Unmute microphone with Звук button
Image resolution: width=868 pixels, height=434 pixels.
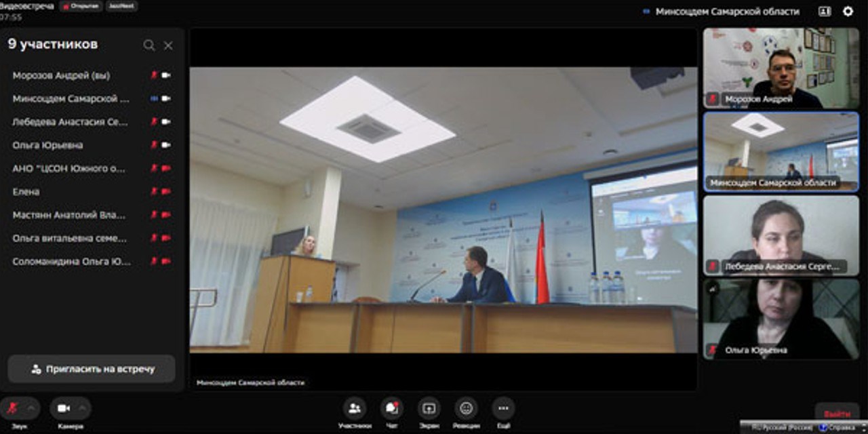pyautogui.click(x=13, y=408)
